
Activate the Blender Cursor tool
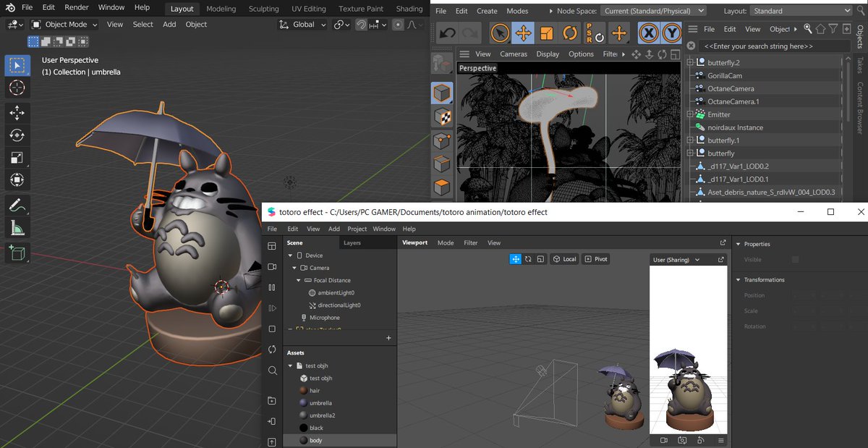tap(17, 88)
